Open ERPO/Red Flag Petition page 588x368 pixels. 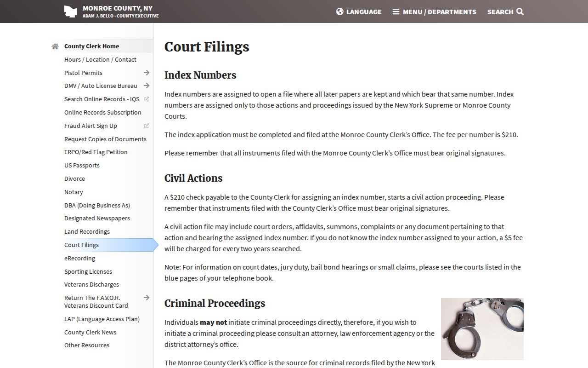tap(96, 152)
